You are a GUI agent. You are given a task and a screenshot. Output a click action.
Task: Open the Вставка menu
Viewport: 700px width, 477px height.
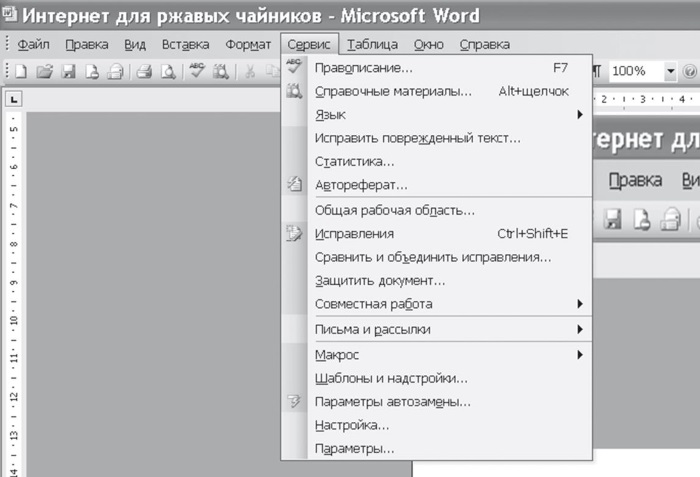[185, 45]
